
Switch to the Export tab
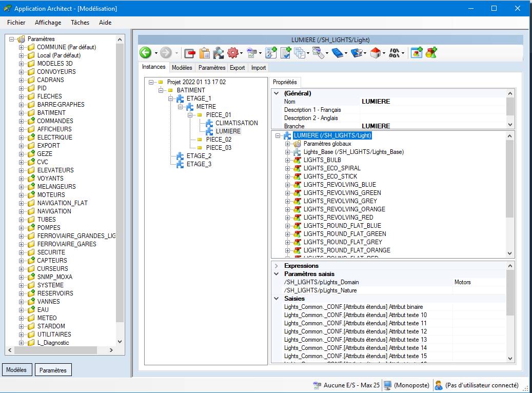click(x=237, y=68)
